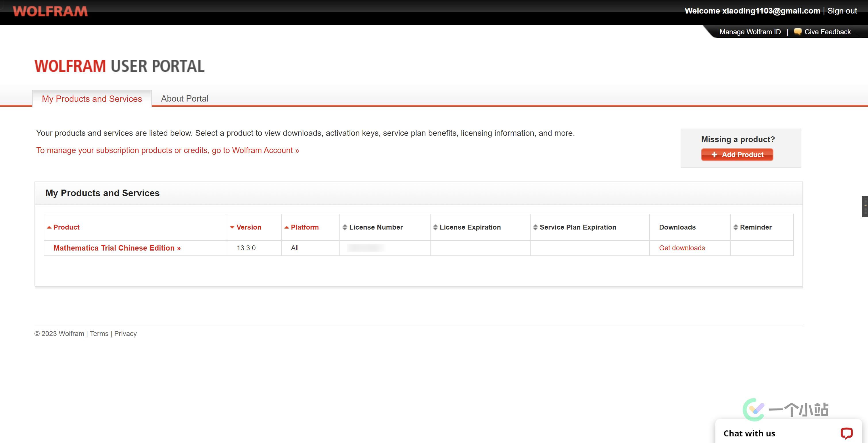868x443 pixels.
Task: Open the Privacy footer link
Action: [125, 333]
